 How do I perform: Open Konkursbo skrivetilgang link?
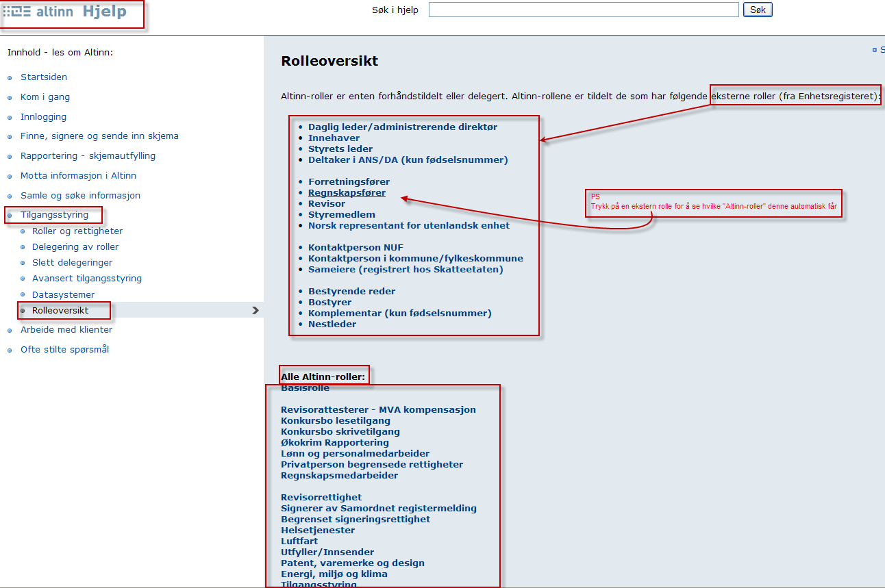tap(340, 432)
